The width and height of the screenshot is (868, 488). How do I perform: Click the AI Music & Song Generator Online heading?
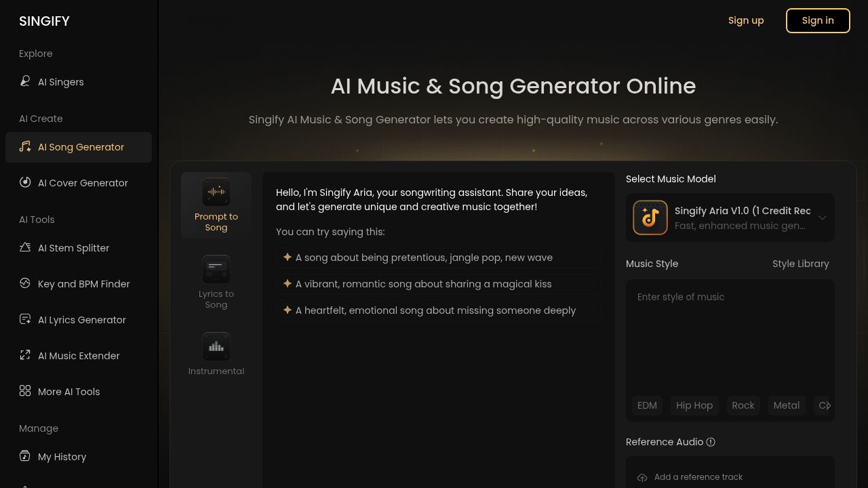[513, 86]
